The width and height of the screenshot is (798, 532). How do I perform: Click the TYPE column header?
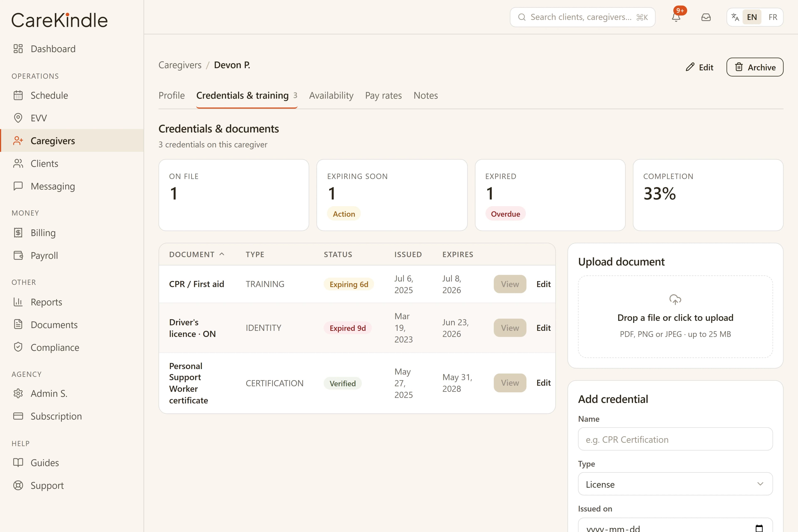point(255,254)
